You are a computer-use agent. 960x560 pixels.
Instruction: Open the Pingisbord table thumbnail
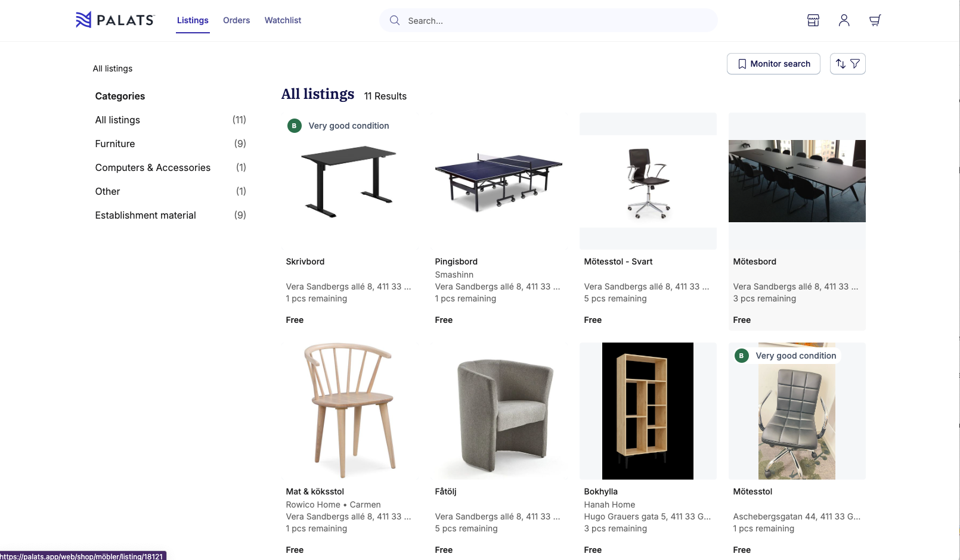click(x=498, y=181)
